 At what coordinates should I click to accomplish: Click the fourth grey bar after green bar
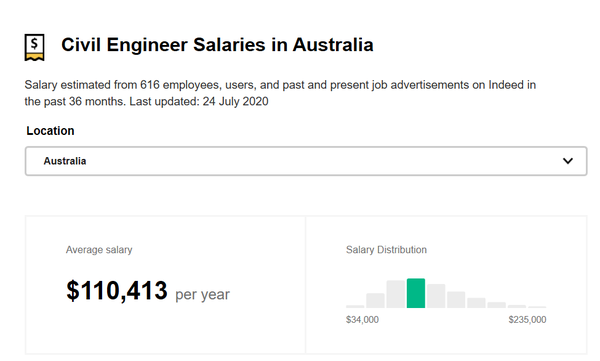[x=496, y=305]
